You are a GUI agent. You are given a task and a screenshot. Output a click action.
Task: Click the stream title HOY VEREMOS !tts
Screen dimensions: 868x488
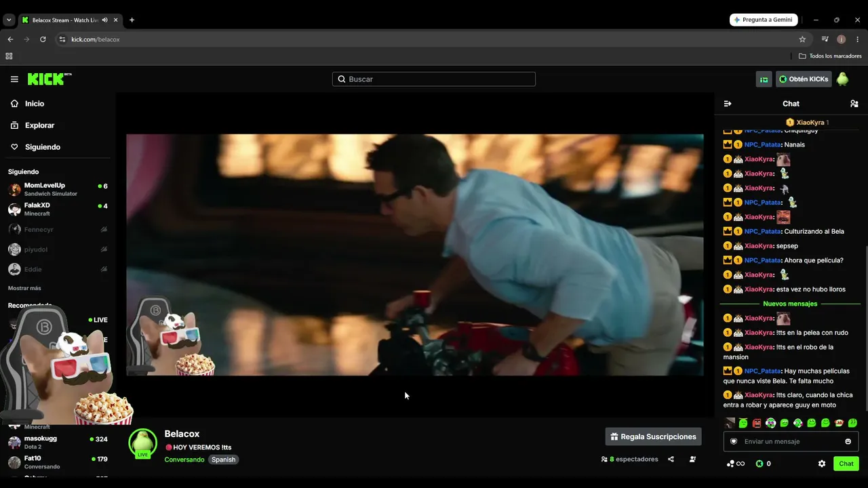[198, 447]
